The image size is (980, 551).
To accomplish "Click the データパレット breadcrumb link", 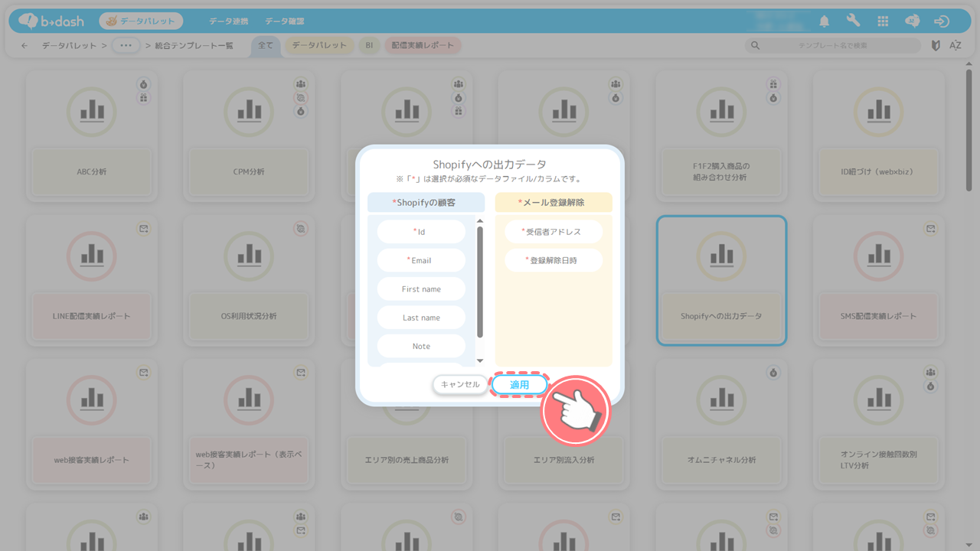I will click(69, 46).
